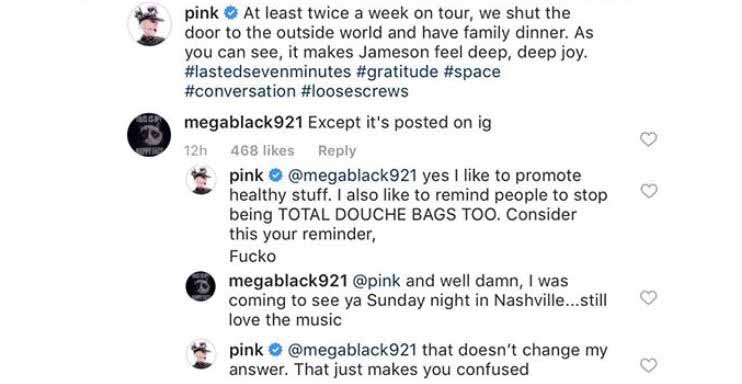Open the #gratitude hashtag
This screenshot has height=384, width=742.
pos(397,71)
